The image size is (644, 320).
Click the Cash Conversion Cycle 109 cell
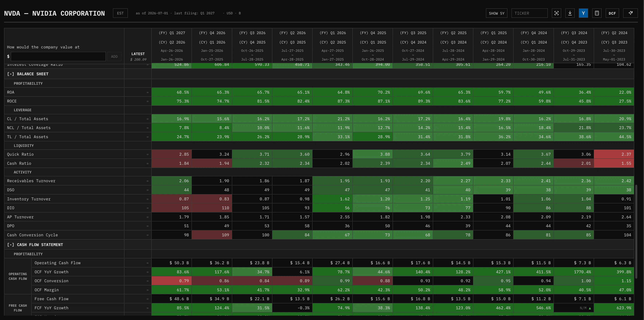[212, 235]
